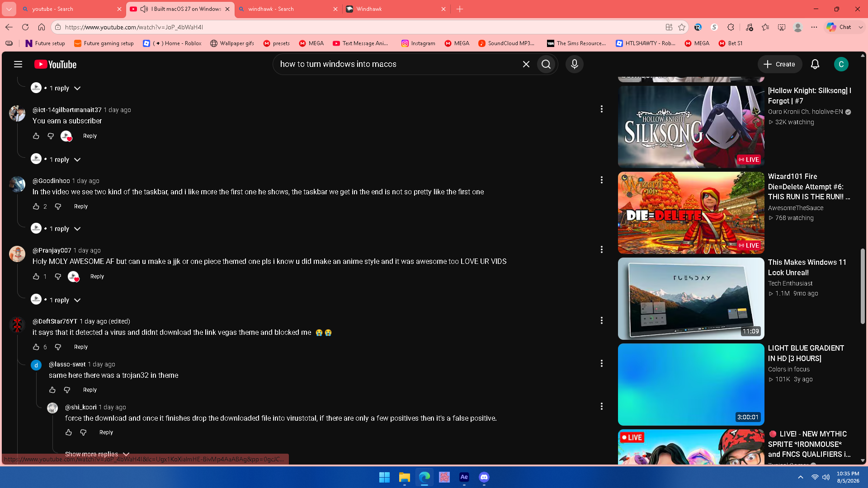This screenshot has height=488, width=868.
Task: Dislike the comment by @Goodinhoo
Action: 58,206
